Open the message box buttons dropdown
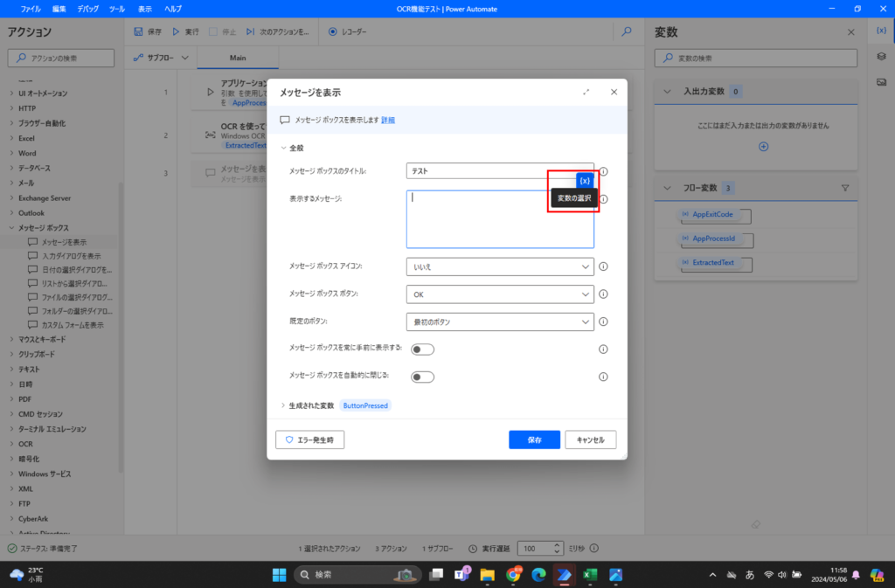 tap(500, 294)
